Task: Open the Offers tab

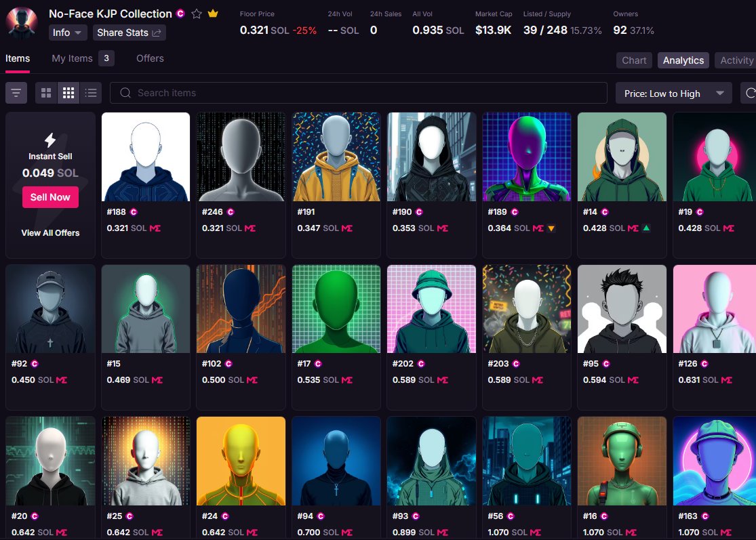Action: pyautogui.click(x=150, y=58)
